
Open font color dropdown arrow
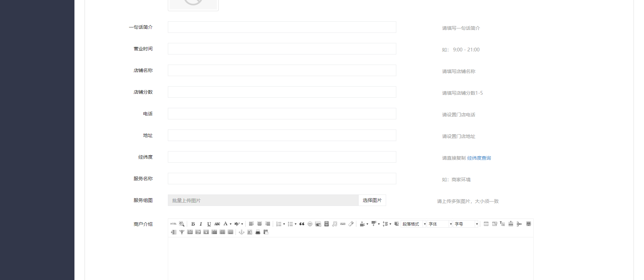(x=230, y=224)
